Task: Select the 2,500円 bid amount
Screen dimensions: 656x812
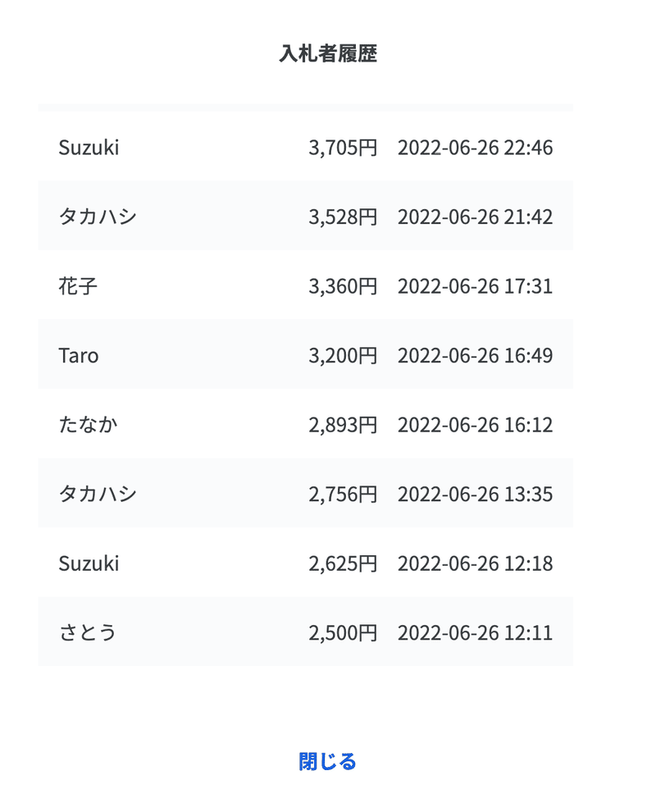Action: point(343,633)
